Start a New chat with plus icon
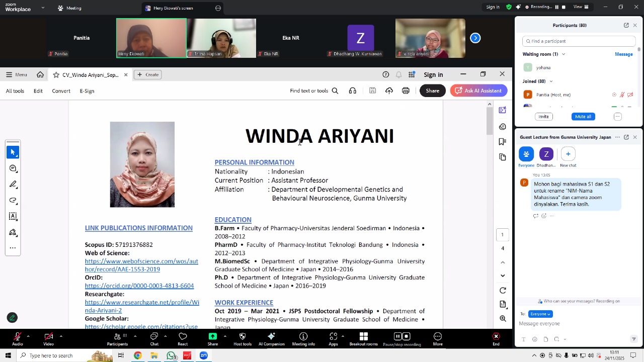The width and height of the screenshot is (644, 362). pos(568,154)
